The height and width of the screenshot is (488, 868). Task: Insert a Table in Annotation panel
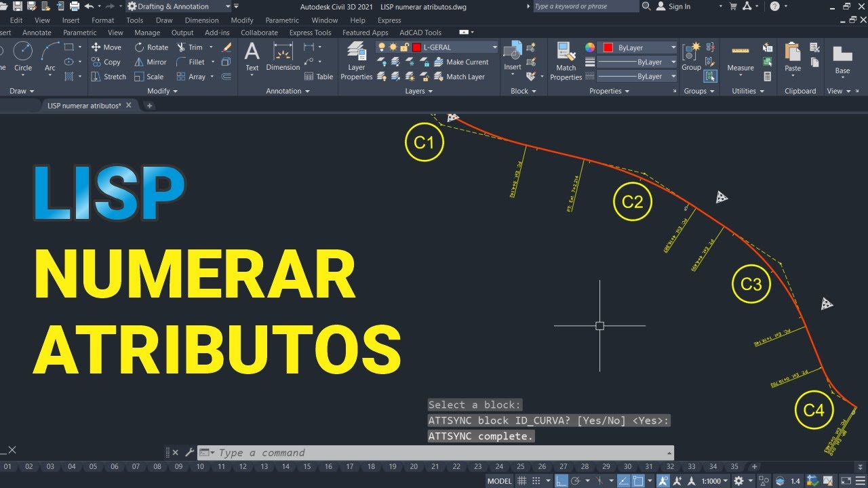pos(319,77)
